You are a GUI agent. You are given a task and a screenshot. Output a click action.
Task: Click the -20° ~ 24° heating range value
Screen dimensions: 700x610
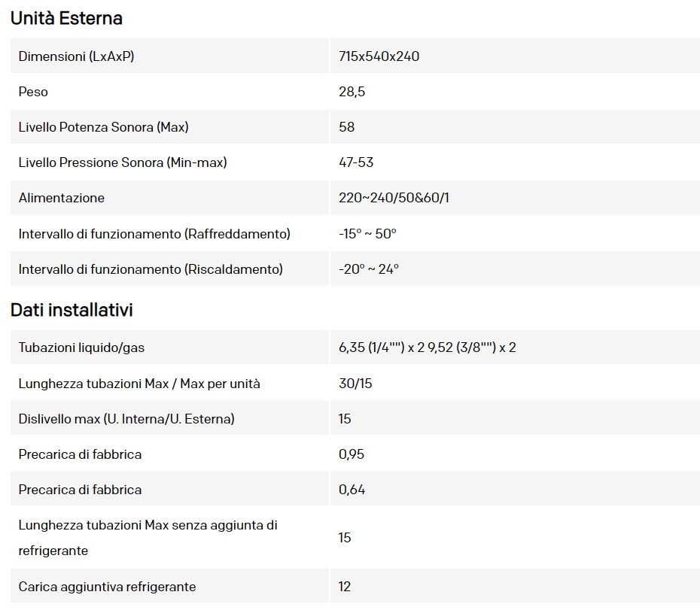click(369, 269)
